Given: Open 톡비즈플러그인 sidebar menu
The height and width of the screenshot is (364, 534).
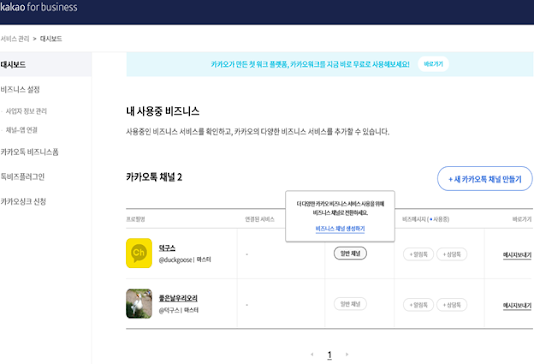Looking at the screenshot, I should [22, 177].
